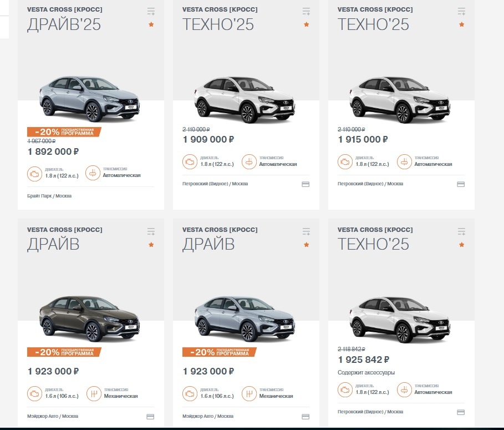
Task: Click engine icon on silver 1 923 000 ₽ ДРАЙВ
Action: tap(190, 393)
